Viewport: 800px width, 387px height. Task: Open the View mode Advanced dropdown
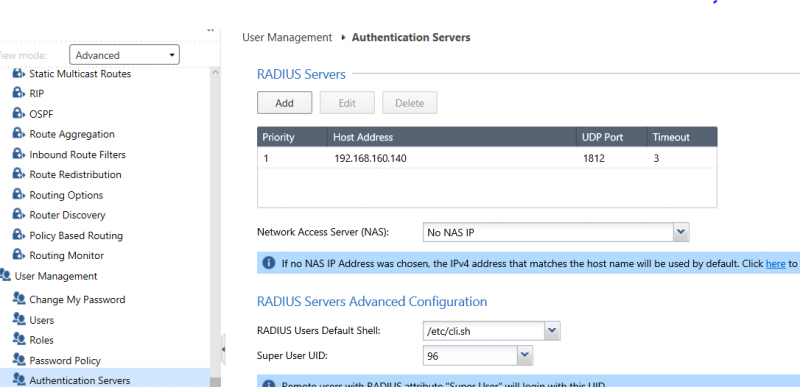click(124, 55)
